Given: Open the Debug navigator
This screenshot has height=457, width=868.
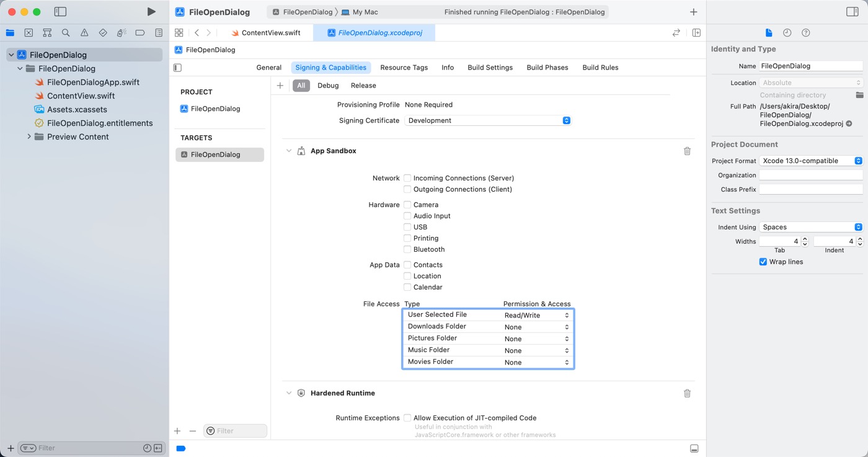Looking at the screenshot, I should [x=122, y=33].
